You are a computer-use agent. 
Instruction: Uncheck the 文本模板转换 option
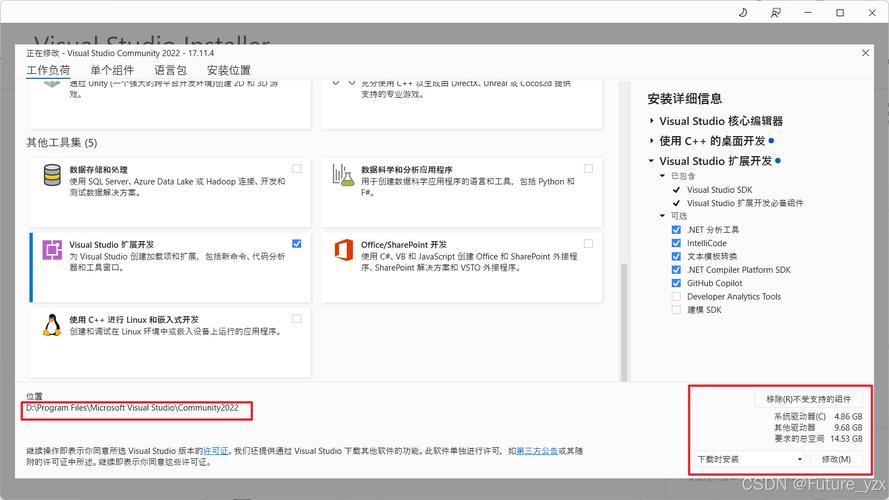676,256
